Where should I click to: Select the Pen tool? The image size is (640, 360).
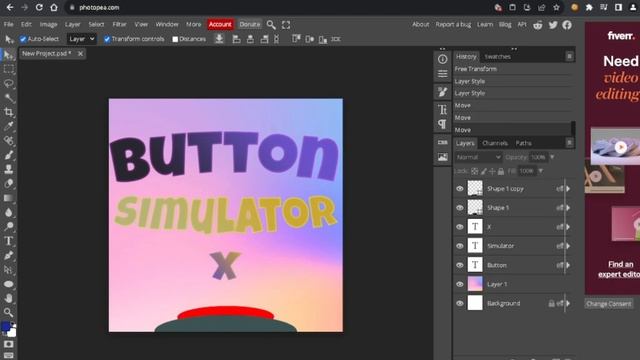(9, 256)
